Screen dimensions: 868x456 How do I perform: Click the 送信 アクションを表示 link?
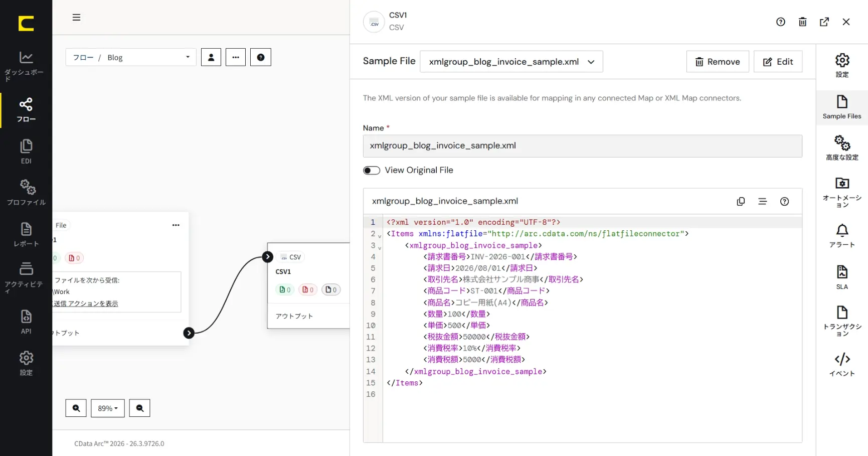[86, 303]
